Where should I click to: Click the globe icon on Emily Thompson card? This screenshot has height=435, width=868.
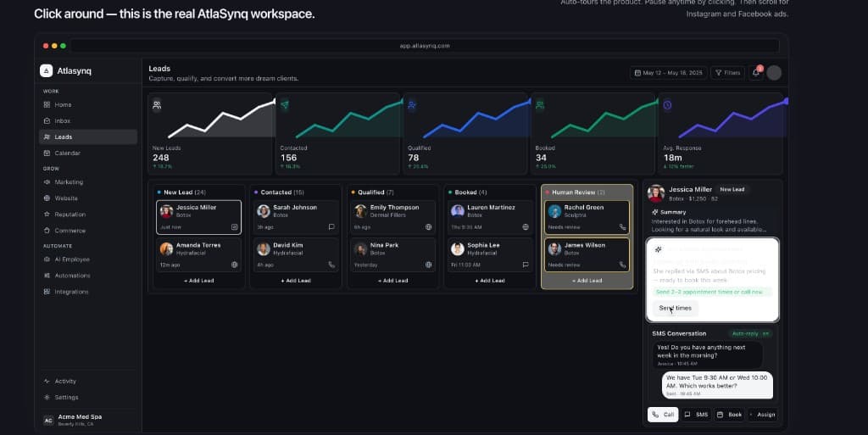(x=428, y=227)
